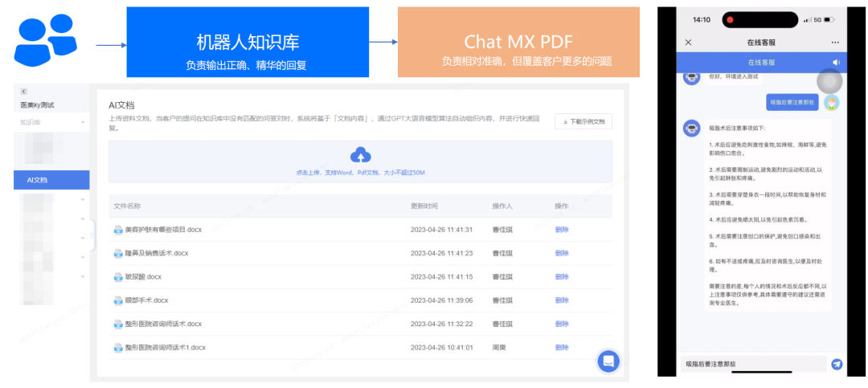Viewport: 868px width, 388px height.
Task: Click the AI文档 page heading
Action: point(121,105)
